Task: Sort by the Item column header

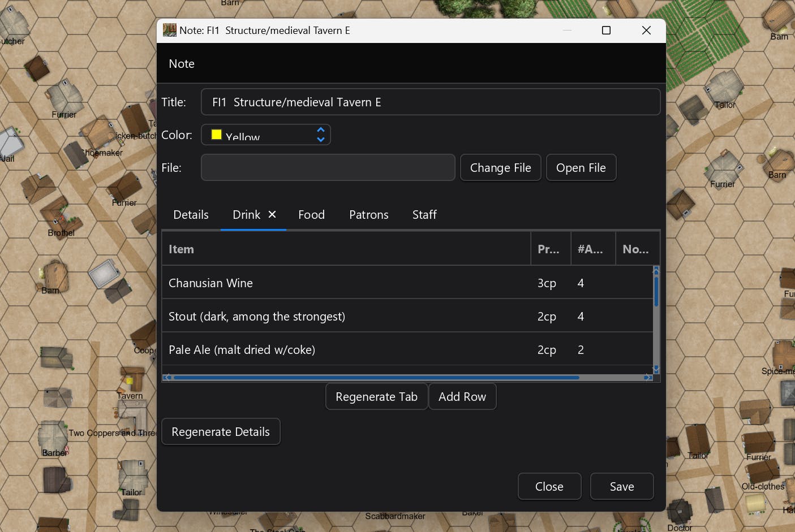Action: point(345,249)
